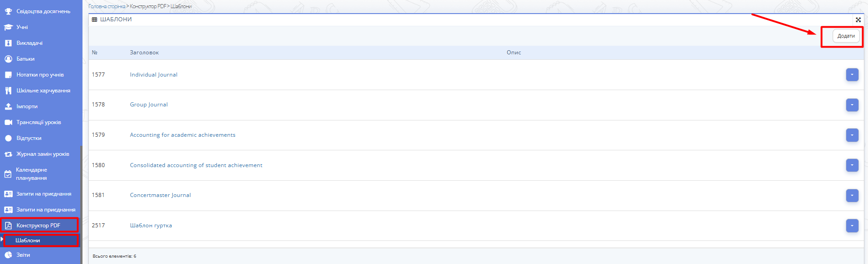Image resolution: width=868 pixels, height=264 pixels.
Task: Click the PDF file icon for Конструктор PDF
Action: (8, 226)
